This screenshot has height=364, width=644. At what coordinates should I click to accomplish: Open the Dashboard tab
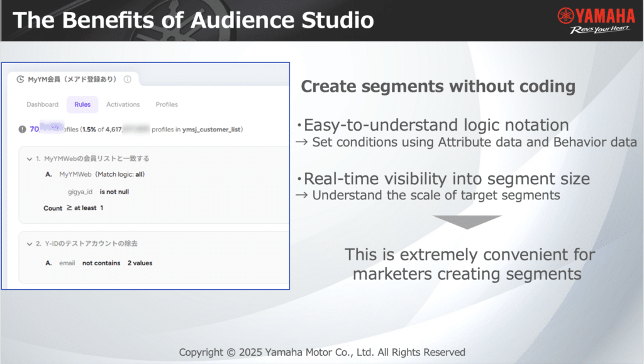click(42, 104)
